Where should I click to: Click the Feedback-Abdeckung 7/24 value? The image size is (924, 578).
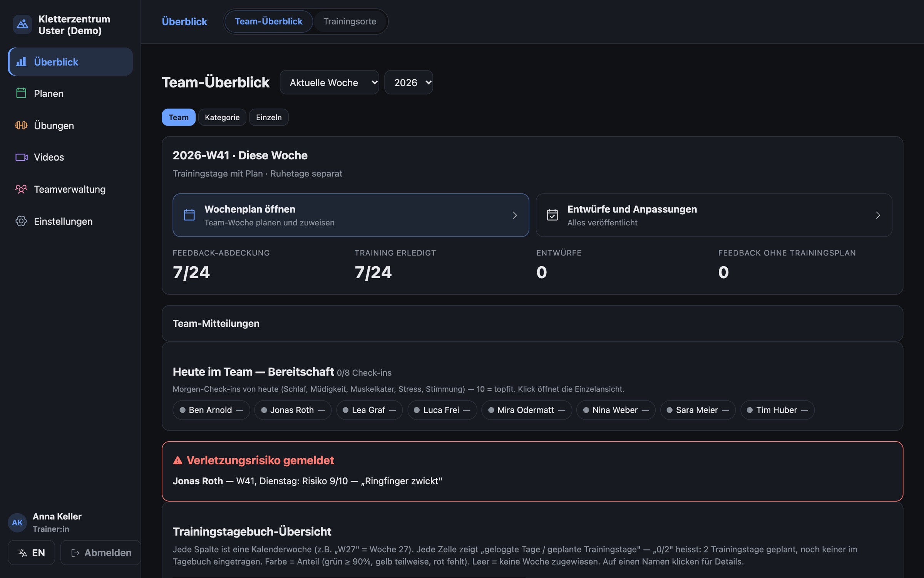pos(191,272)
